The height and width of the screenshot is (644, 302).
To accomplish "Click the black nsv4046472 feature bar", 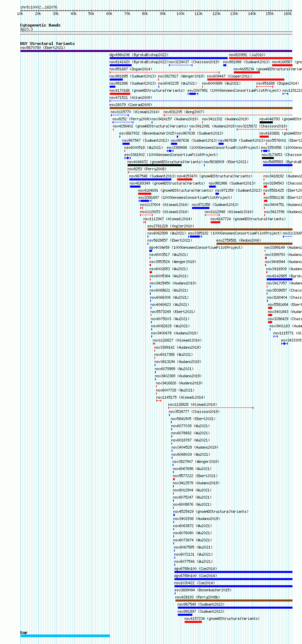I will 154,165.
